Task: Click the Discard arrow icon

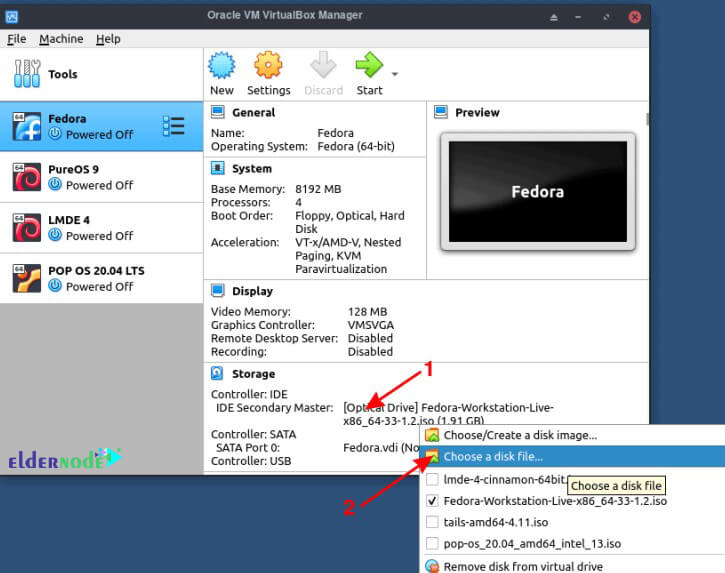Action: point(323,65)
